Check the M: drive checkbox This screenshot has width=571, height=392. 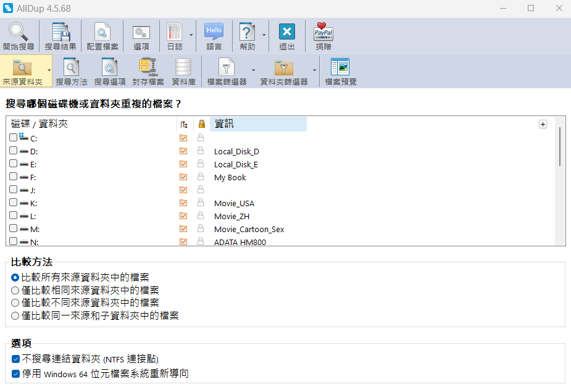coord(13,228)
